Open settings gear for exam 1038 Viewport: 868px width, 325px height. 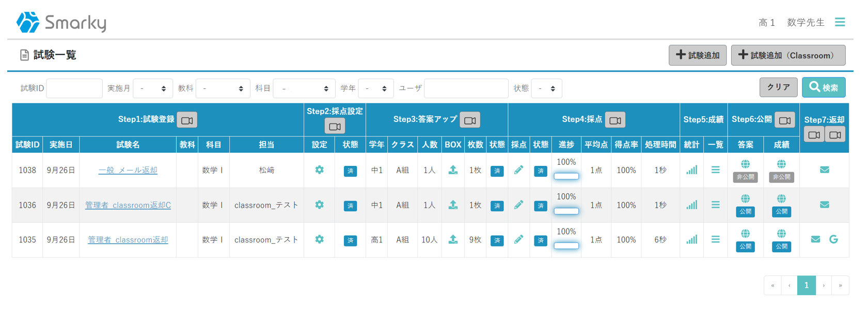point(319,170)
